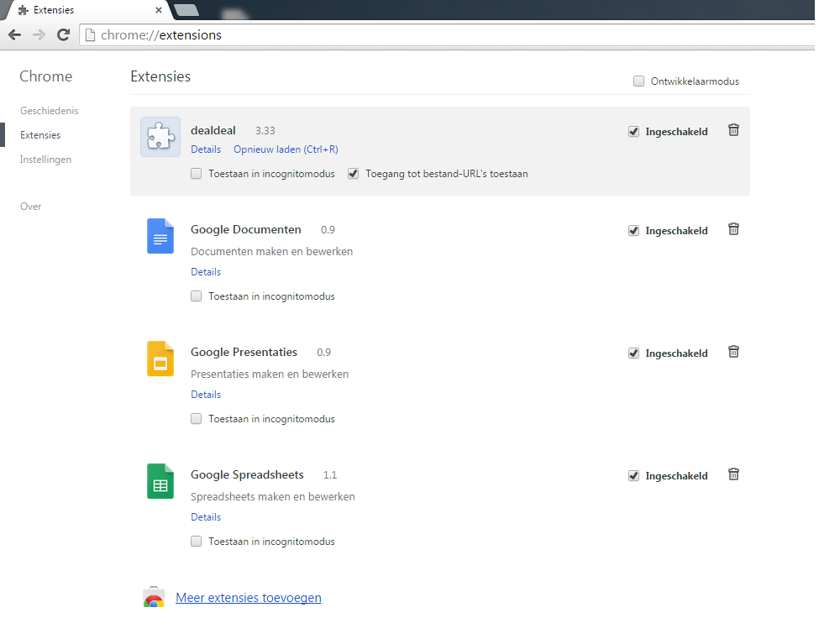Disable the dealdeal Ingeschakeld checkbox
The height and width of the screenshot is (644, 819).
(x=633, y=131)
